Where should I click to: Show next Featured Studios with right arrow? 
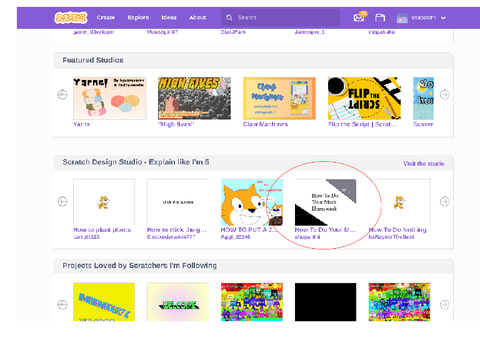tap(445, 95)
